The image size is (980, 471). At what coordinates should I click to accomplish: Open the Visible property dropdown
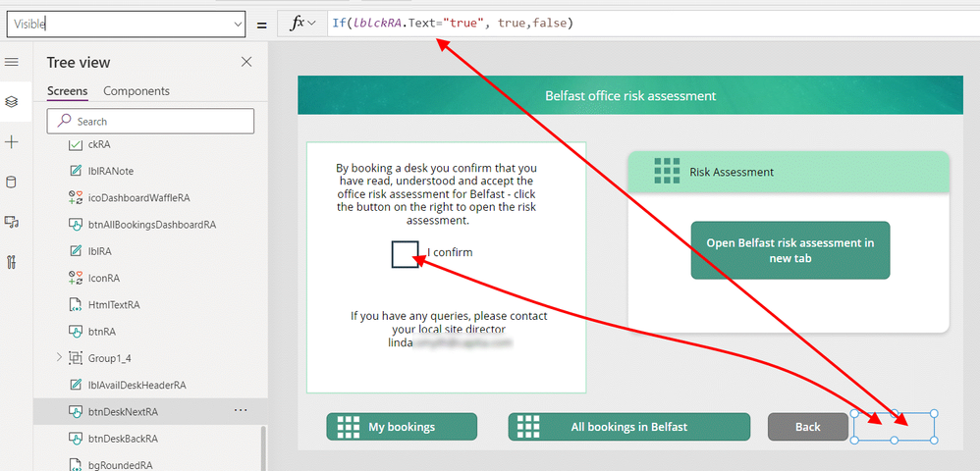(238, 25)
